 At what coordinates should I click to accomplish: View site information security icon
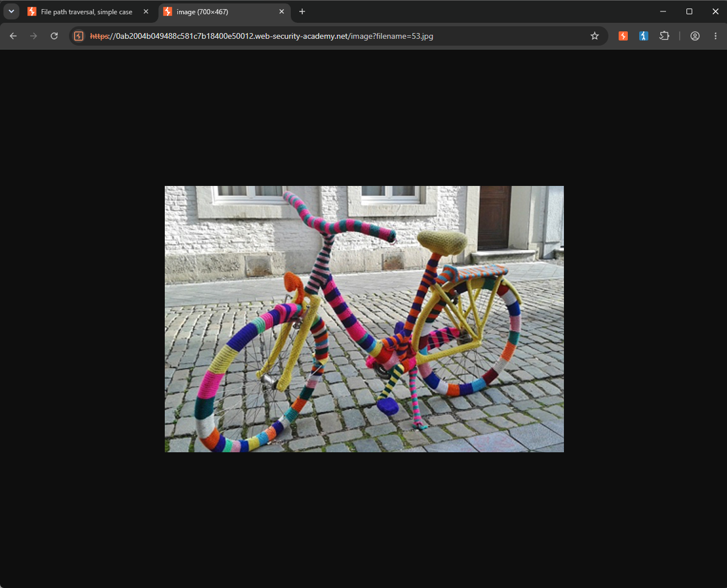(79, 36)
